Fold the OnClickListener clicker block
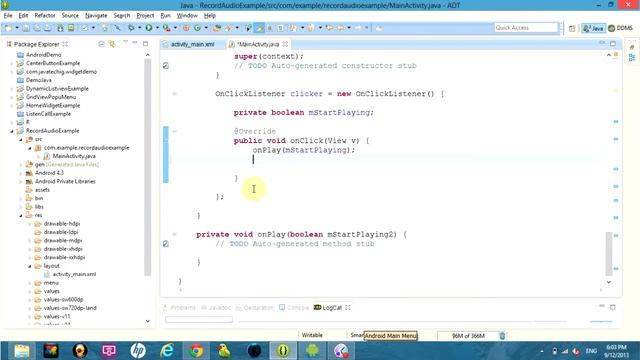 tap(174, 94)
